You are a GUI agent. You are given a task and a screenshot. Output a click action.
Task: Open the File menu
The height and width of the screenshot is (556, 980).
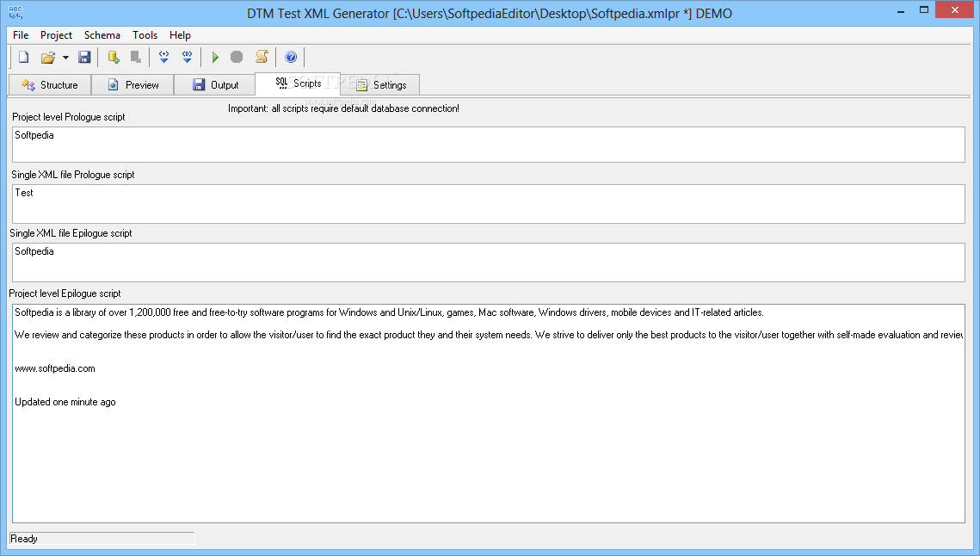click(x=21, y=35)
